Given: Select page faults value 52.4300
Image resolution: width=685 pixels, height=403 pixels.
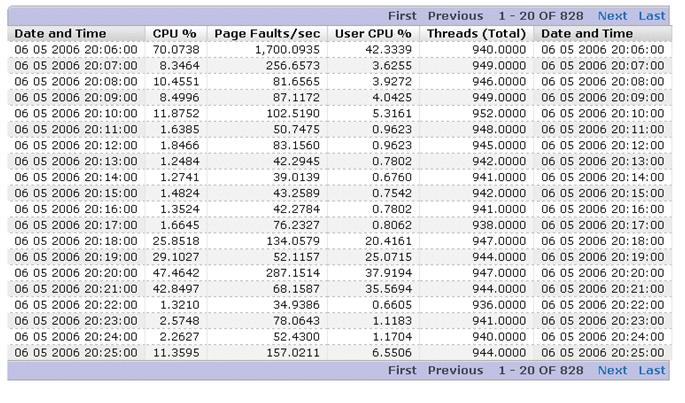Looking at the screenshot, I should click(x=296, y=337).
